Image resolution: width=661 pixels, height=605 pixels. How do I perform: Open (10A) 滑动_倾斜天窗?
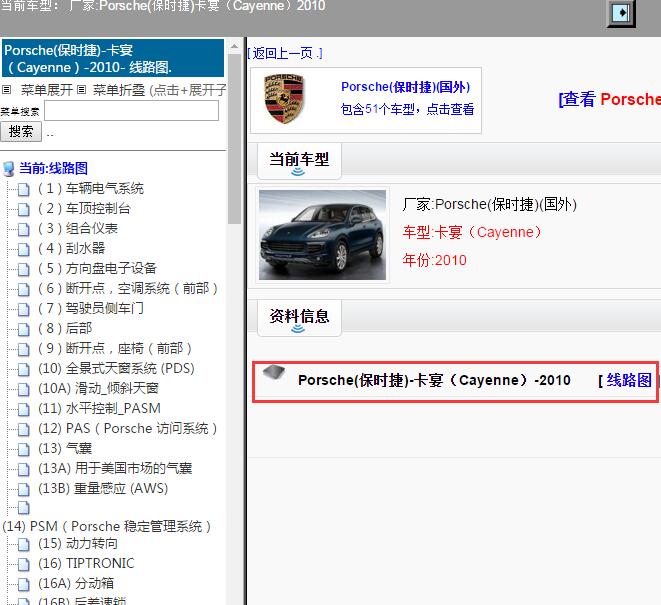tap(98, 388)
